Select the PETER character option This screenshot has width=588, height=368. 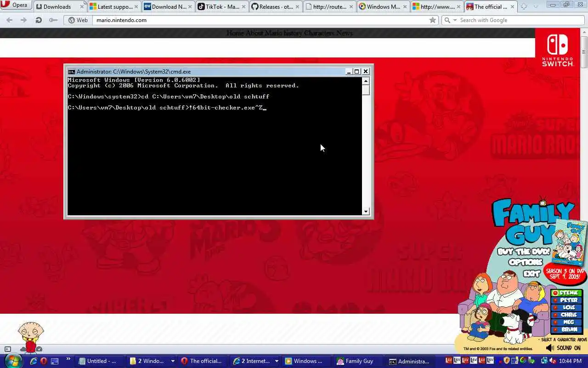tap(566, 300)
